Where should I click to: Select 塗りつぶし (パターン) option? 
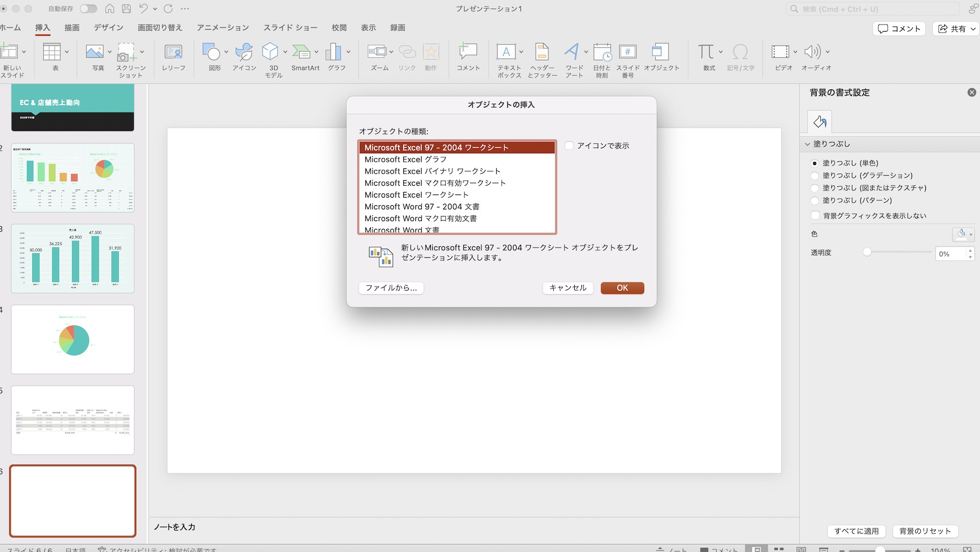coord(815,201)
